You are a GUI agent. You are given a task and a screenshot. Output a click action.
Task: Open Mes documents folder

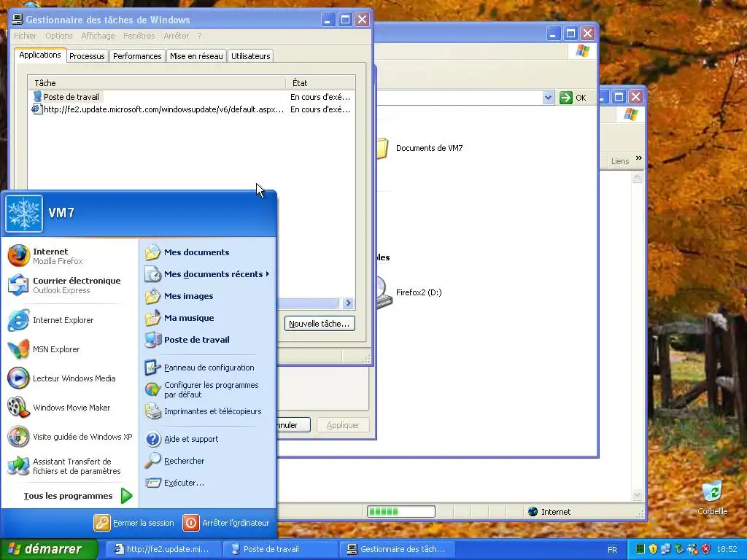click(208, 252)
